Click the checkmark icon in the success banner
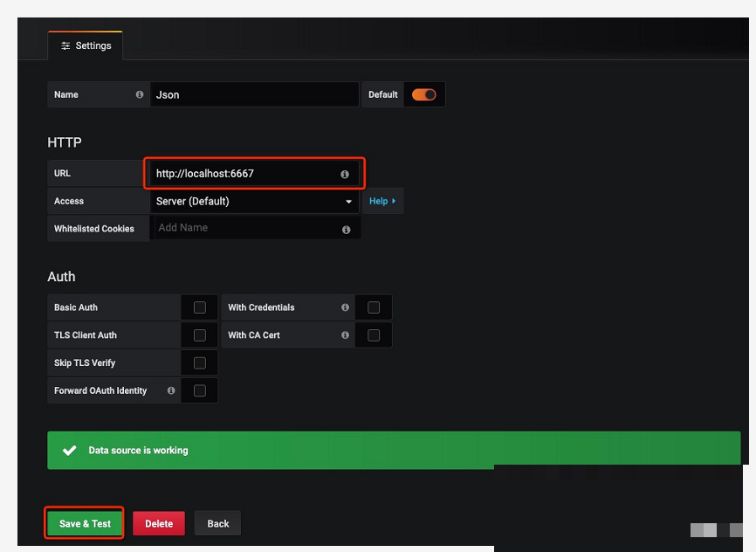Viewport: 756px width, 552px height. click(70, 450)
